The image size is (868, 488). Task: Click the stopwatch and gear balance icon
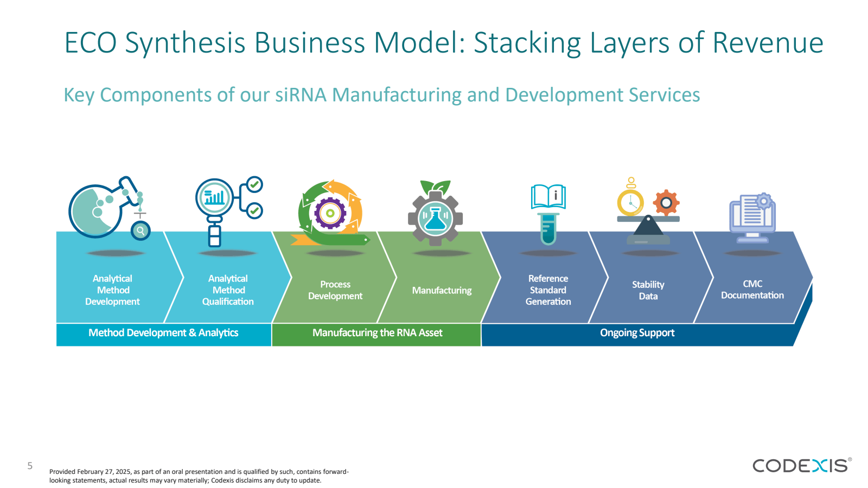648,210
